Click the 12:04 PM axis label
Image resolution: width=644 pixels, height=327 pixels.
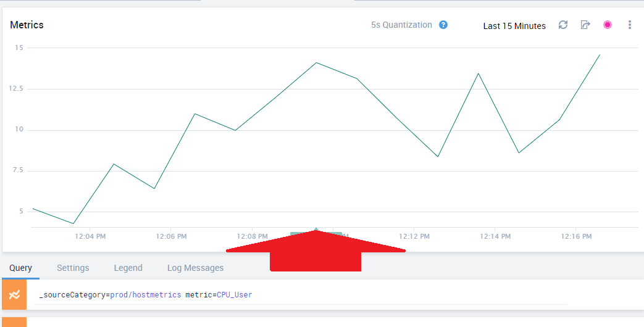(x=90, y=236)
